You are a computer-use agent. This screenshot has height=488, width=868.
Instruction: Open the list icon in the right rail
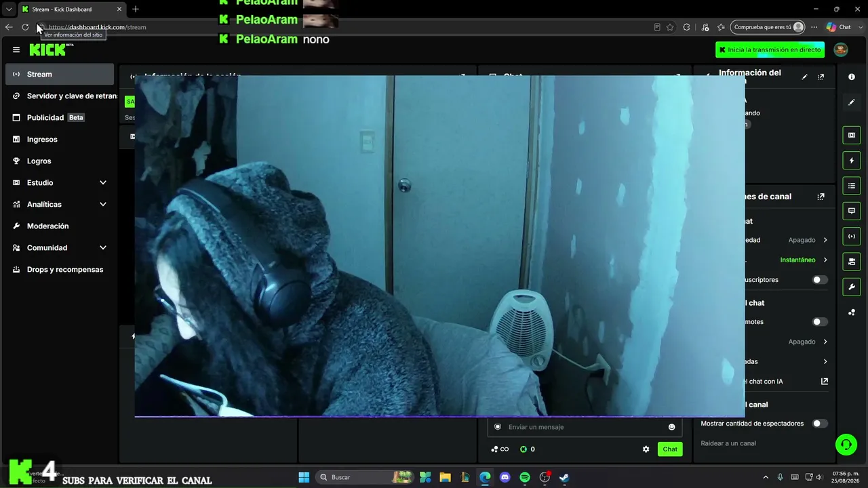852,186
